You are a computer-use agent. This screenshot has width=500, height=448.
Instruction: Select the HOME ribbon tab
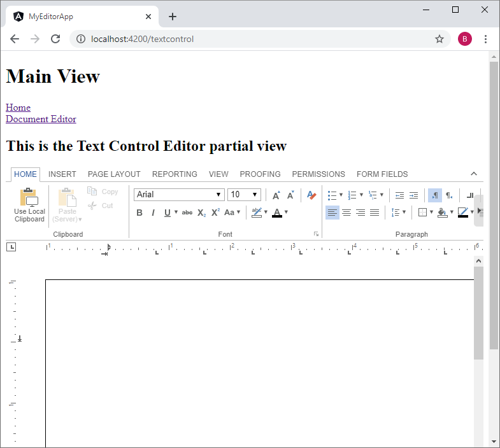point(25,174)
